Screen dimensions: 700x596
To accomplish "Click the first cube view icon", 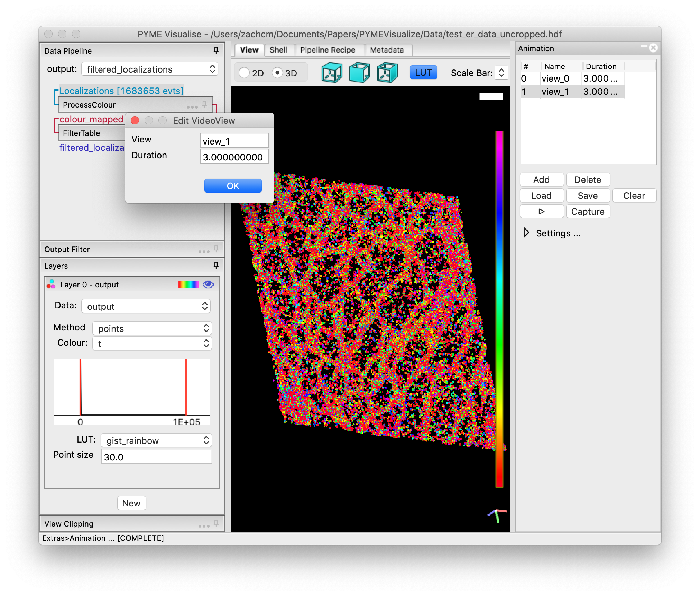I will point(331,73).
